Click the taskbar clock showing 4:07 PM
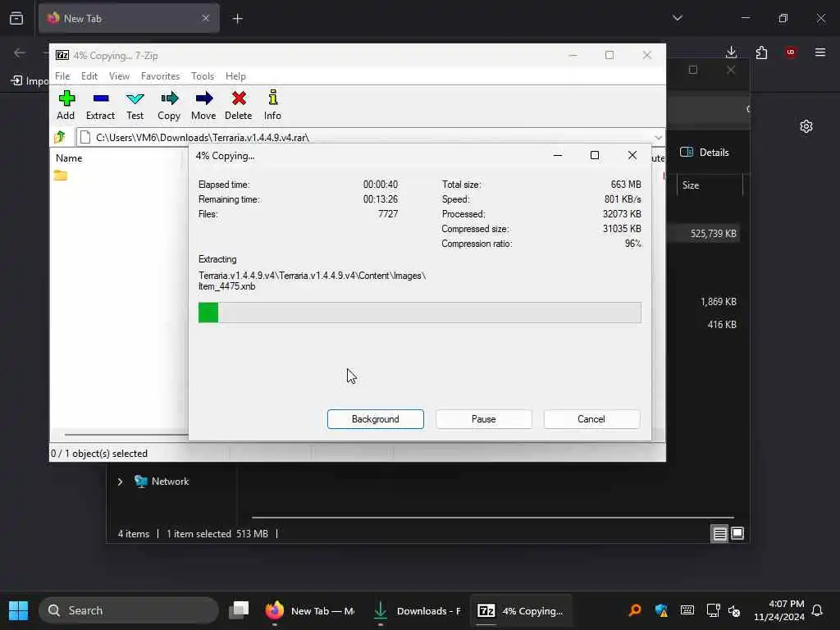 click(779, 610)
